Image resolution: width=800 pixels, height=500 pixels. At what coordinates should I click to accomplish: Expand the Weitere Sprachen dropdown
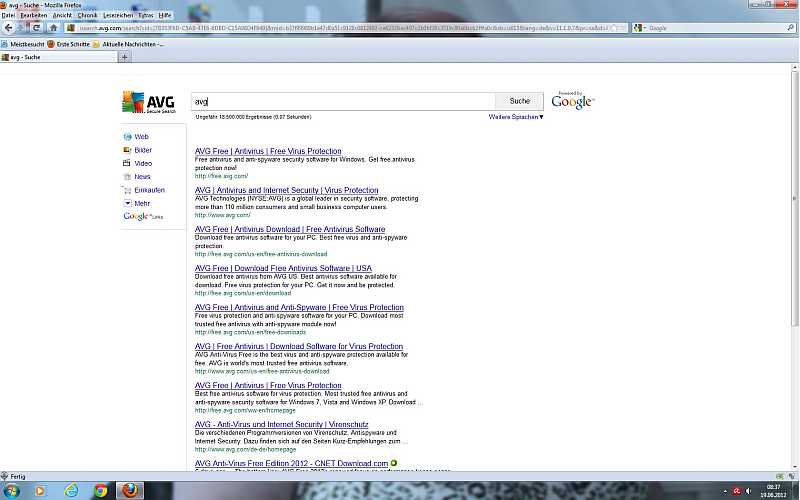[x=516, y=117]
